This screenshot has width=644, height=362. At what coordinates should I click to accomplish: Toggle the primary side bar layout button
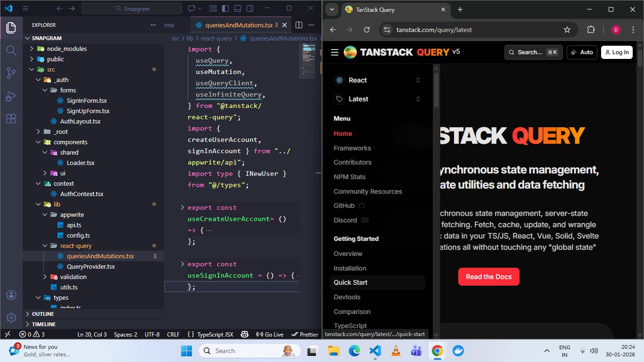click(x=225, y=8)
